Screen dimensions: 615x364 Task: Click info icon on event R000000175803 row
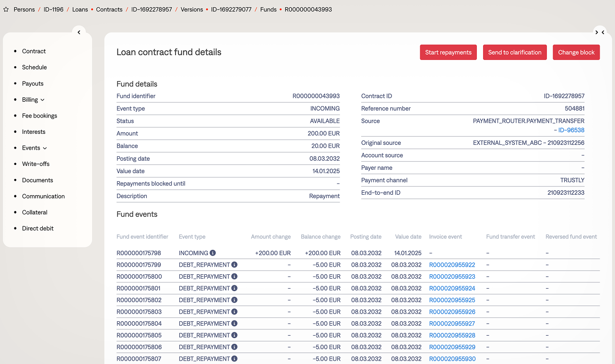[x=235, y=312]
